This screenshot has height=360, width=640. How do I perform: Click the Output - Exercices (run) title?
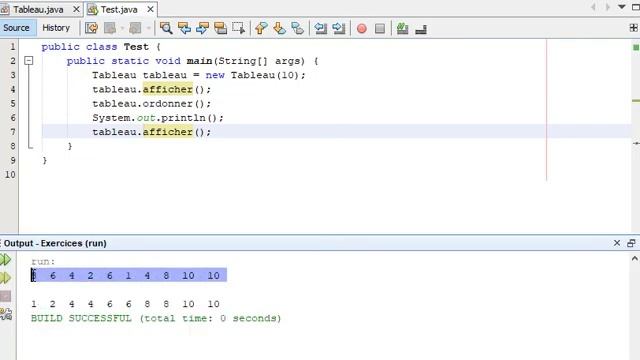(x=55, y=243)
